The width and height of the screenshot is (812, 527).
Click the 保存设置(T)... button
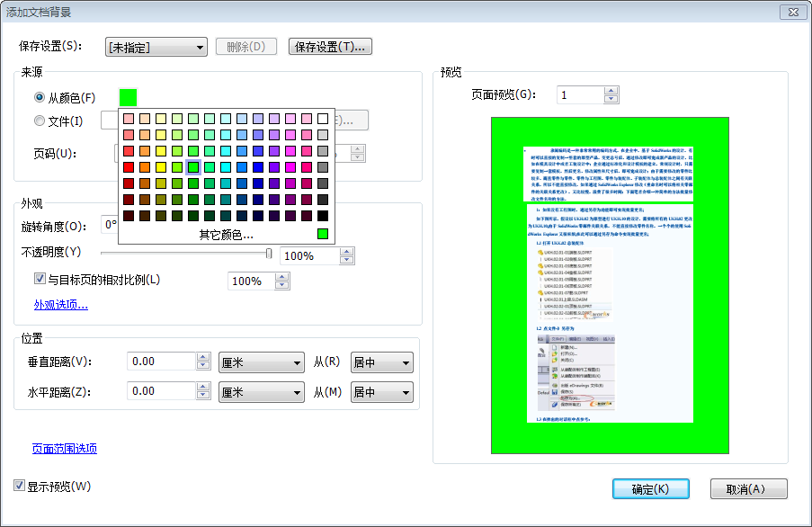330,47
